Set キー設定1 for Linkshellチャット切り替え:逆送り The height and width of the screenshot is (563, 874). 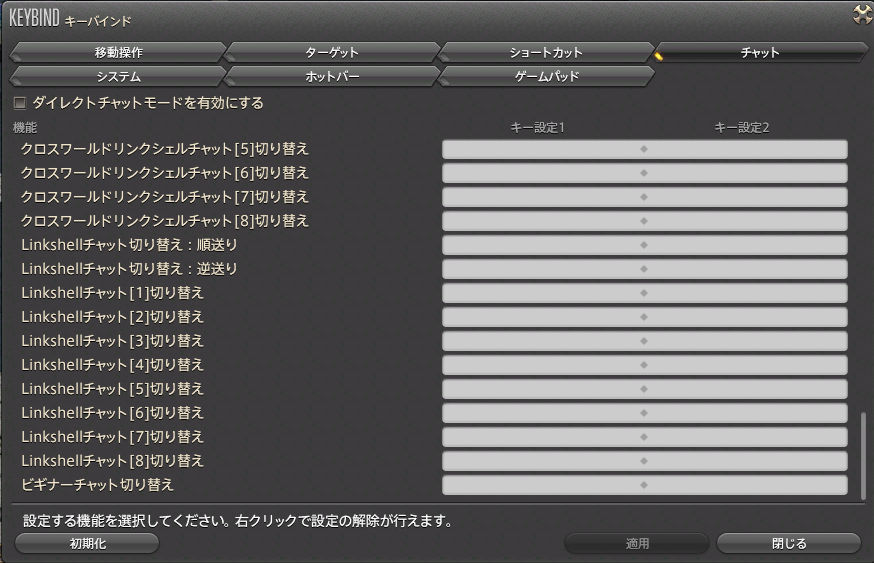pos(542,269)
